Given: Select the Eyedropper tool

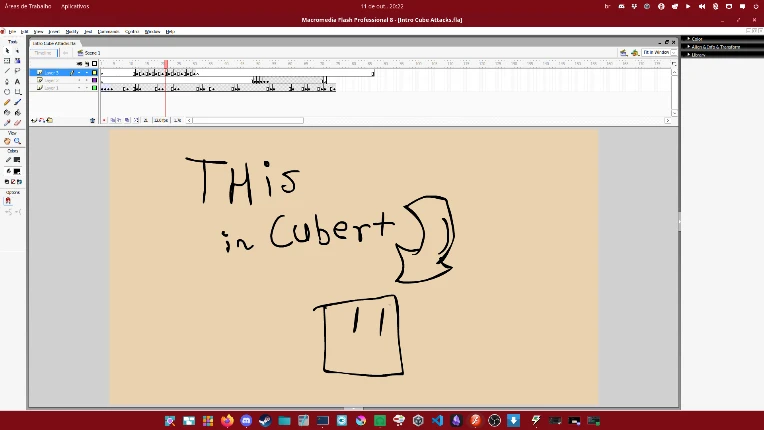Looking at the screenshot, I should click(7, 123).
